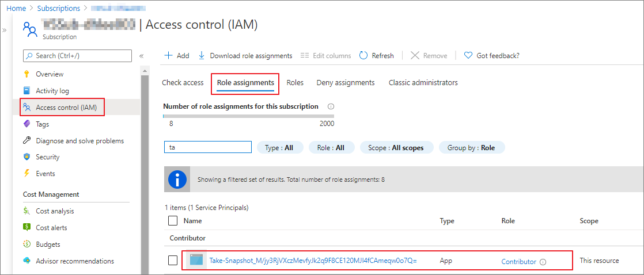The width and height of the screenshot is (644, 275).
Task: Click the download arrow icon
Action: tap(202, 55)
